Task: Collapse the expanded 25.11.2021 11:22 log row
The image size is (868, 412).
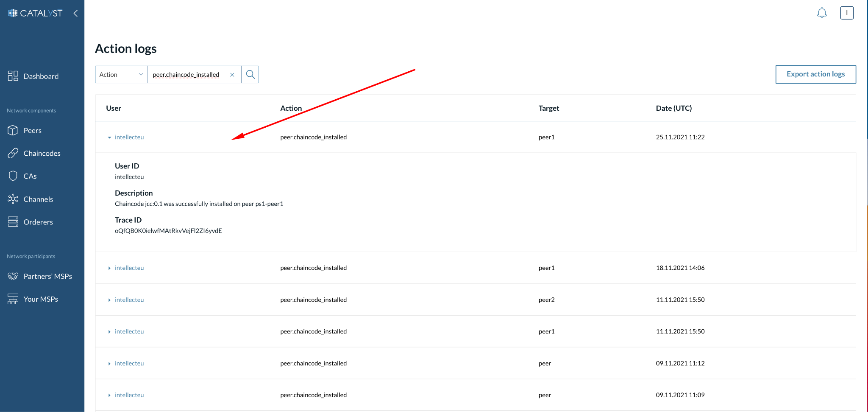Action: pos(109,137)
